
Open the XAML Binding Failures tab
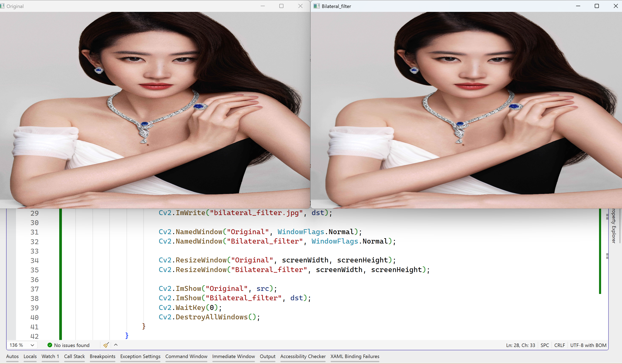click(x=355, y=356)
